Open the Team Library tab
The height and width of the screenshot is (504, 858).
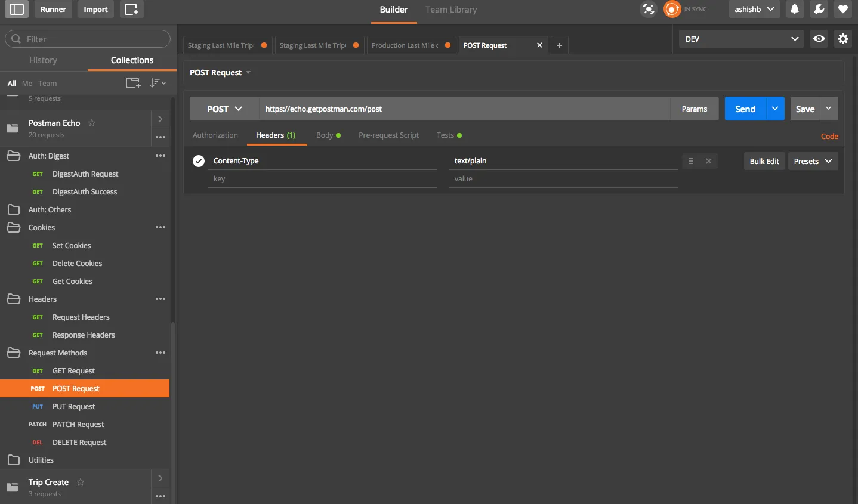pyautogui.click(x=451, y=10)
